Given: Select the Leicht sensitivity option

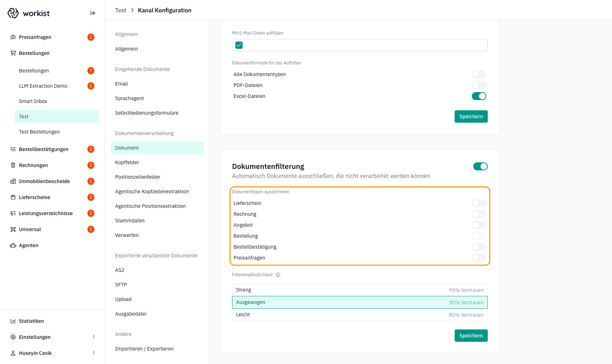Looking at the screenshot, I should coord(360,315).
